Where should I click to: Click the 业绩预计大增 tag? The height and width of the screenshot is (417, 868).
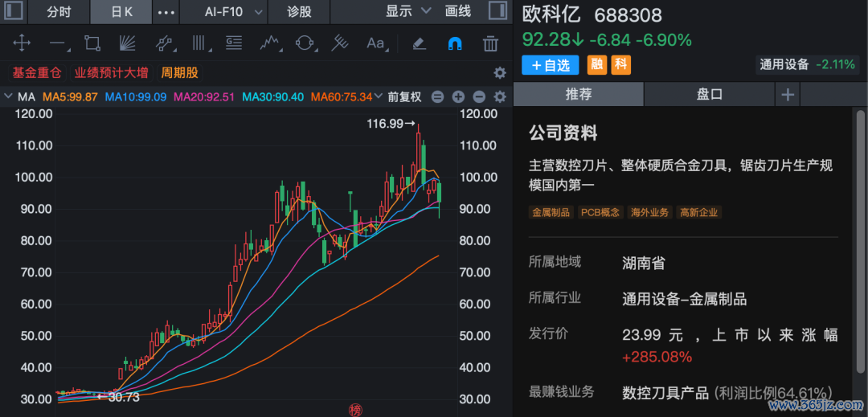point(111,72)
